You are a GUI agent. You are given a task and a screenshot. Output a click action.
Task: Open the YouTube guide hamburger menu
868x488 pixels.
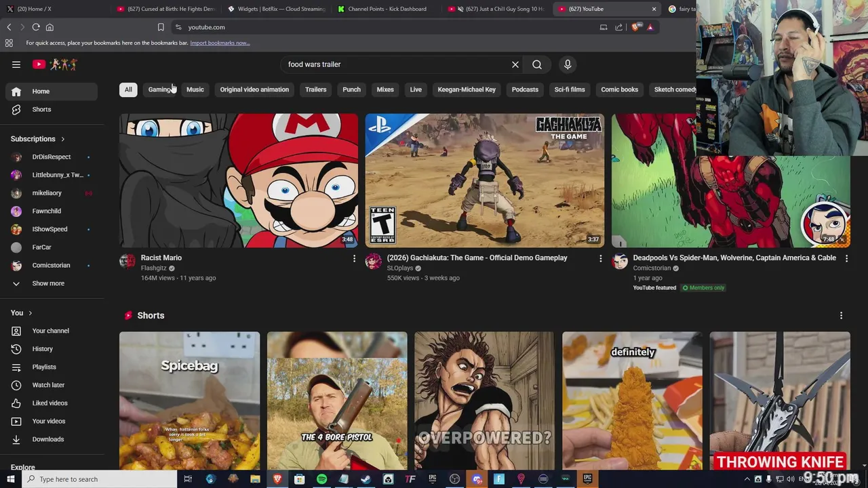click(x=16, y=64)
